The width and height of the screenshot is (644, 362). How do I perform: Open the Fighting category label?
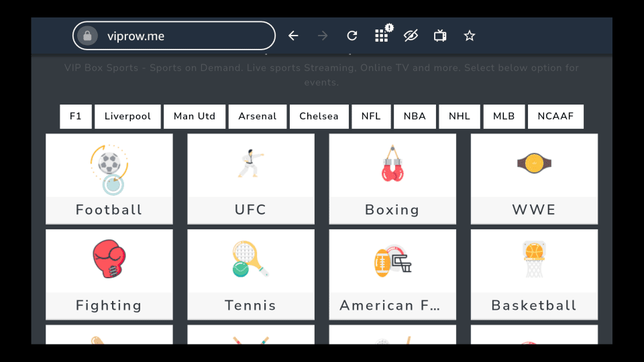point(109,306)
